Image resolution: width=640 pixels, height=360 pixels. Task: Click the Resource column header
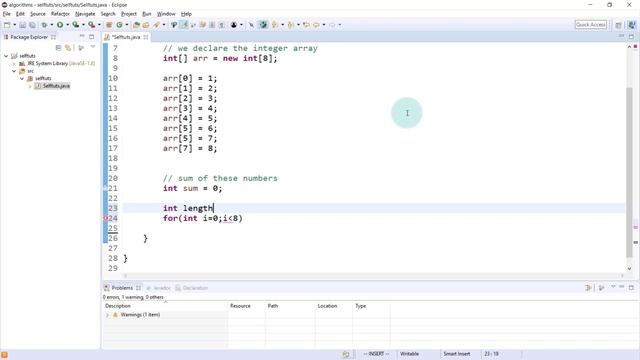click(x=240, y=306)
